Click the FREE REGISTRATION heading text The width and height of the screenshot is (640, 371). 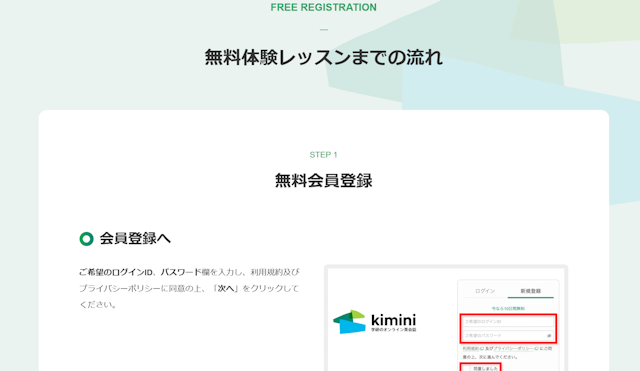[x=324, y=7]
